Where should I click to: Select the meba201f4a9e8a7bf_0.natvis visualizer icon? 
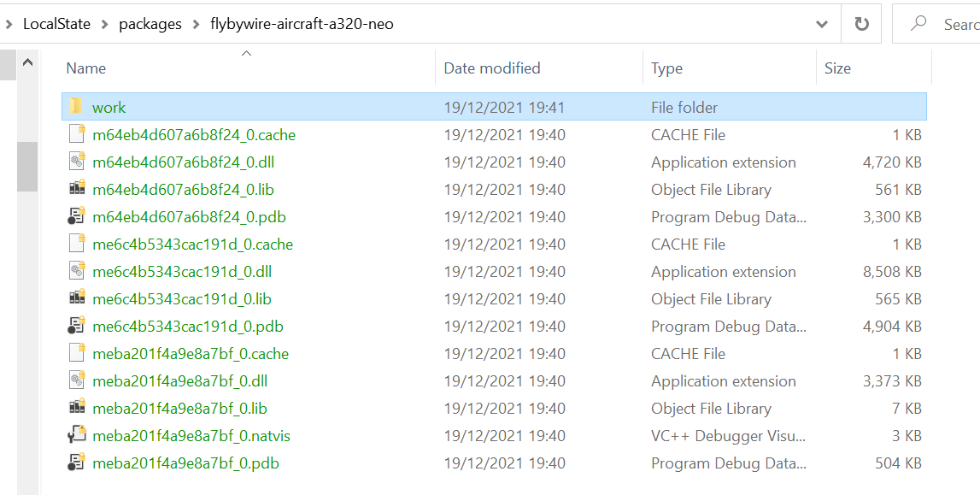pyautogui.click(x=75, y=435)
